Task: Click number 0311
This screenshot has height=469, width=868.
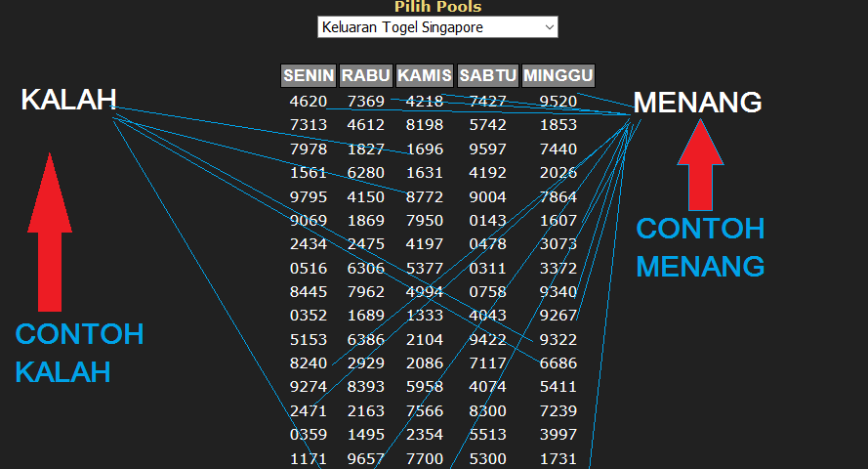Action: click(487, 269)
